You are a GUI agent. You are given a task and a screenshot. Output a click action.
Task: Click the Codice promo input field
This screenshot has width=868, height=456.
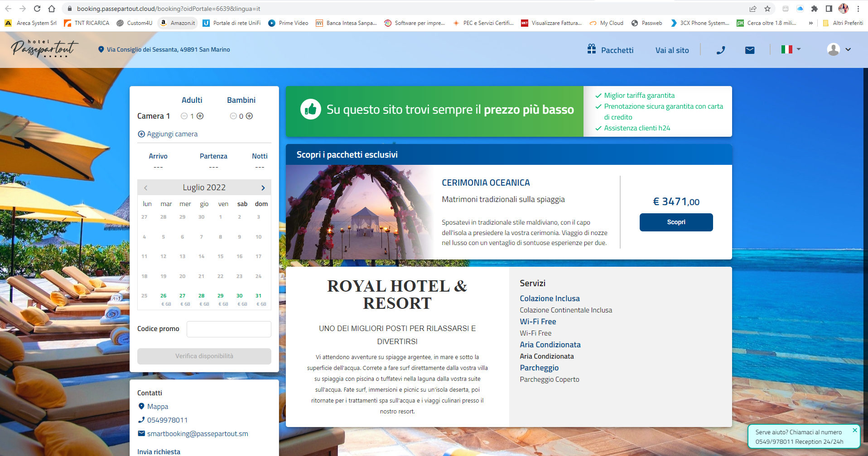229,329
